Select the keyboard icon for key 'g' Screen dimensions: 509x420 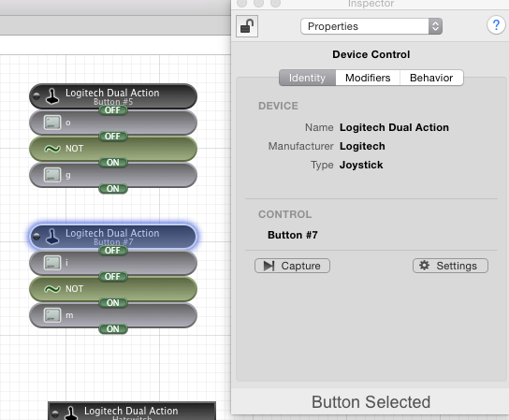click(52, 175)
